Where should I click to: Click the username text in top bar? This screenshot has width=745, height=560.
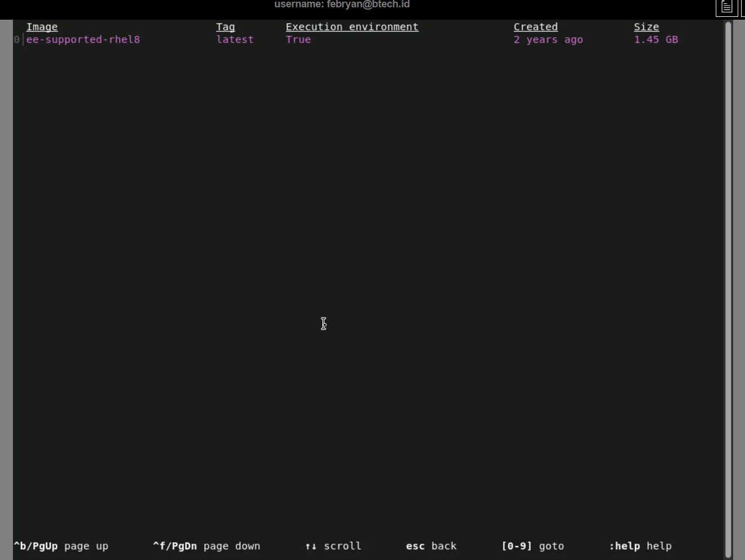[x=342, y=5]
